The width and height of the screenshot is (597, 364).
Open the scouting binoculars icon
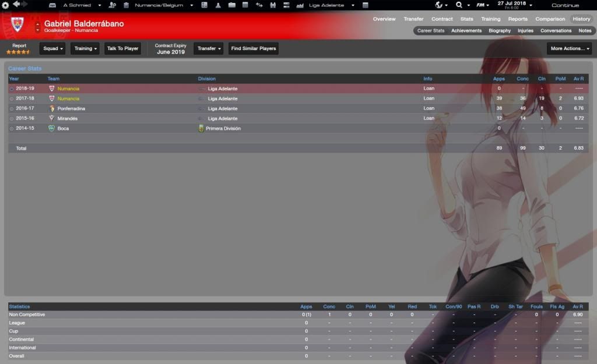pyautogui.click(x=273, y=5)
